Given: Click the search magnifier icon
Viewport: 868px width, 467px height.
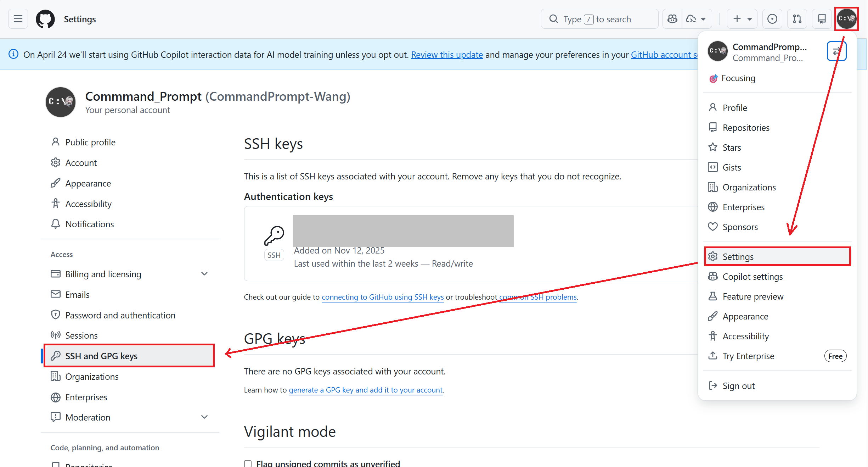Looking at the screenshot, I should tap(553, 19).
